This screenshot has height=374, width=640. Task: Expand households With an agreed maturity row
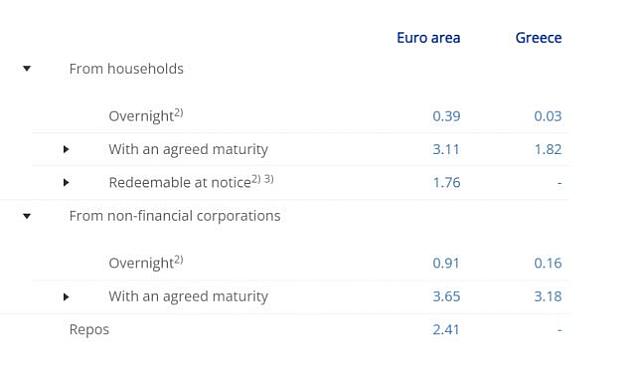click(x=66, y=149)
